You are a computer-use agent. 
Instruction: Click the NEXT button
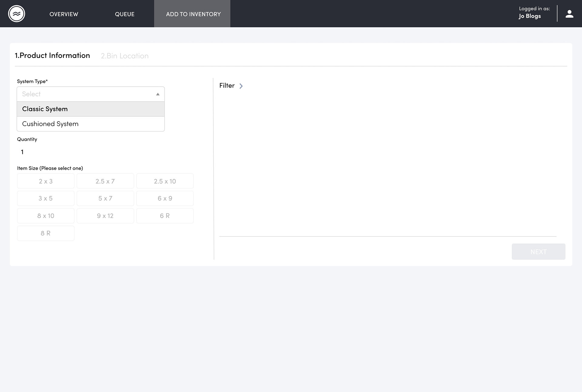coord(538,252)
